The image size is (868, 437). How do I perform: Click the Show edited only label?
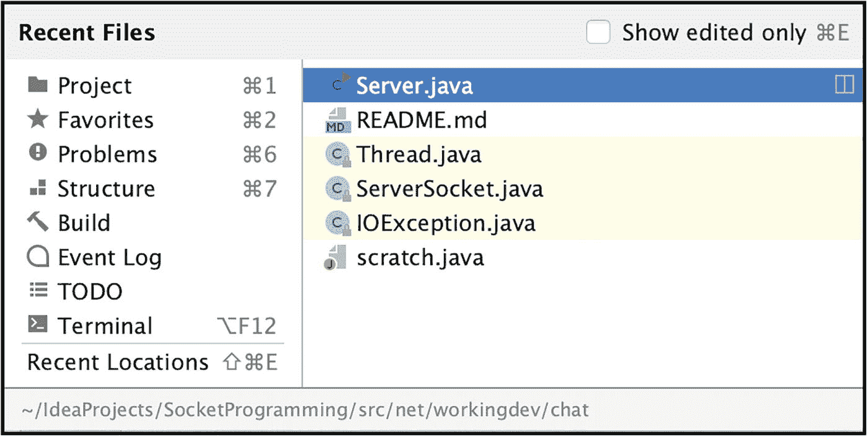click(714, 33)
